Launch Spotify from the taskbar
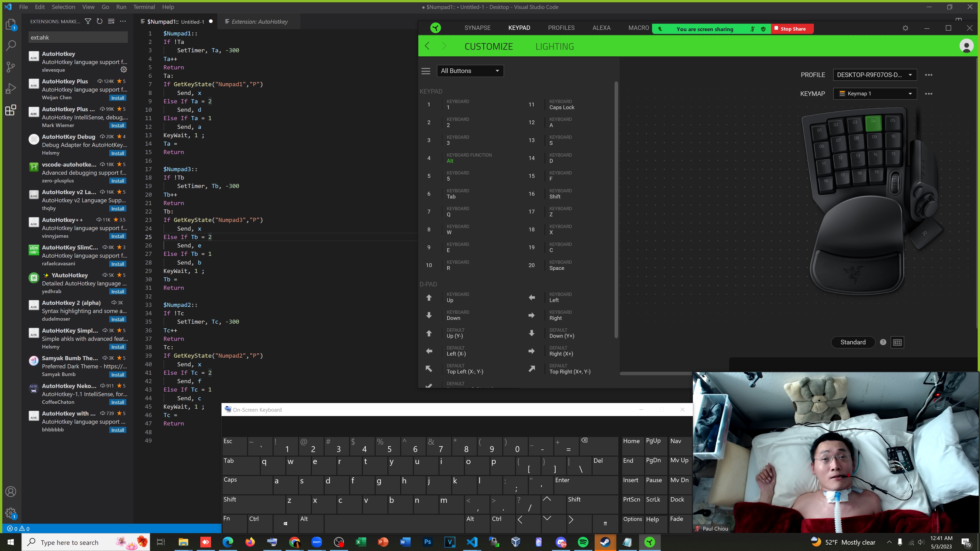Screen dimensions: 980x551 point(583,542)
